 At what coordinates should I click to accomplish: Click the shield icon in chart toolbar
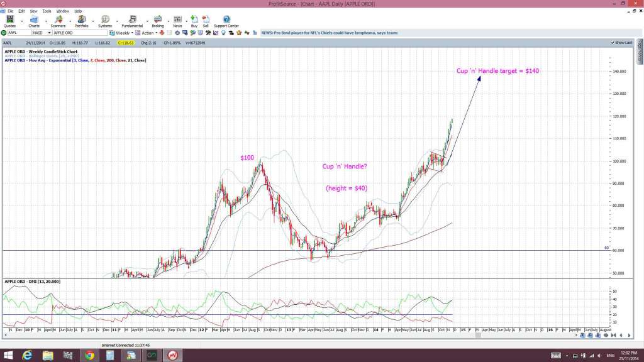201,33
